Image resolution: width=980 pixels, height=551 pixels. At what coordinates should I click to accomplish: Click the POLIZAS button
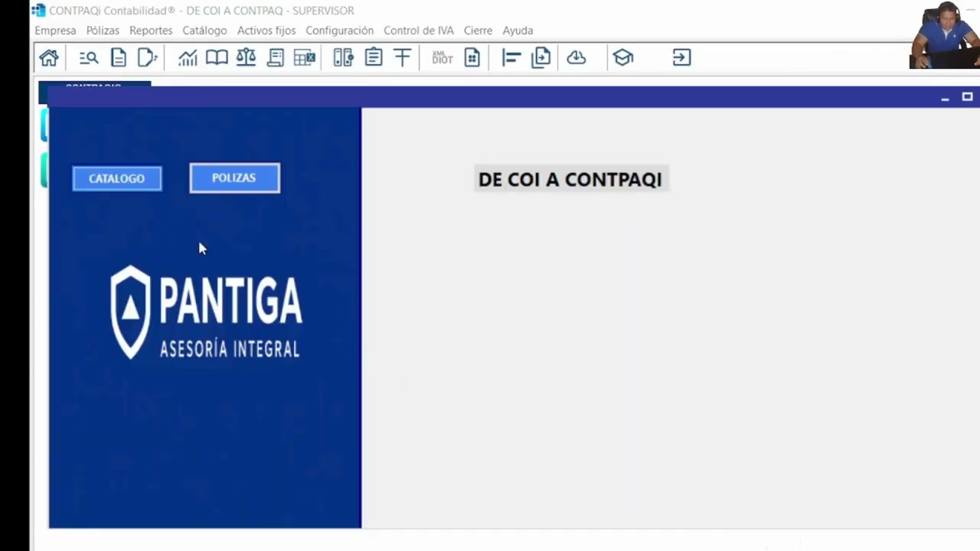pos(234,178)
